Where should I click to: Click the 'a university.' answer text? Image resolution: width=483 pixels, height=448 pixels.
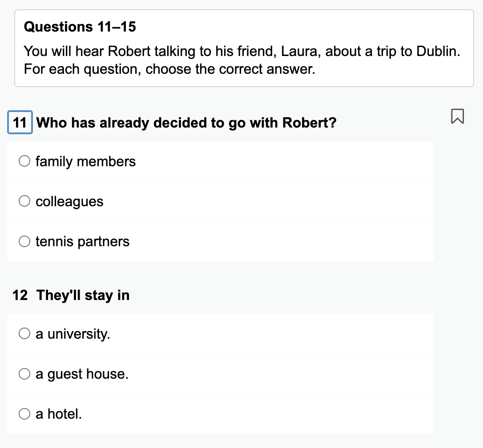click(72, 334)
